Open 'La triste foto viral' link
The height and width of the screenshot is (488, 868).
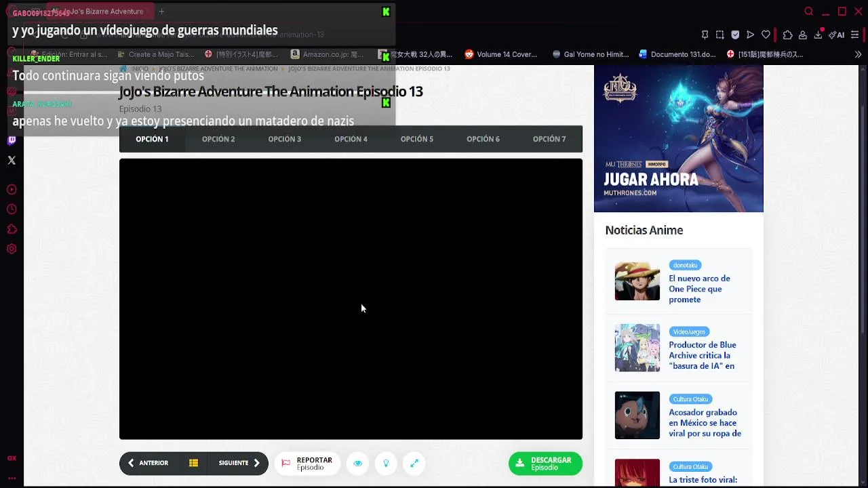click(x=703, y=480)
